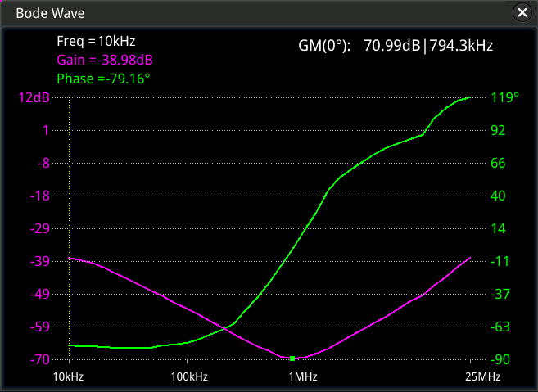The image size is (538, 392).
Task: Click the Phase = -79.16° readout
Action: (x=103, y=79)
